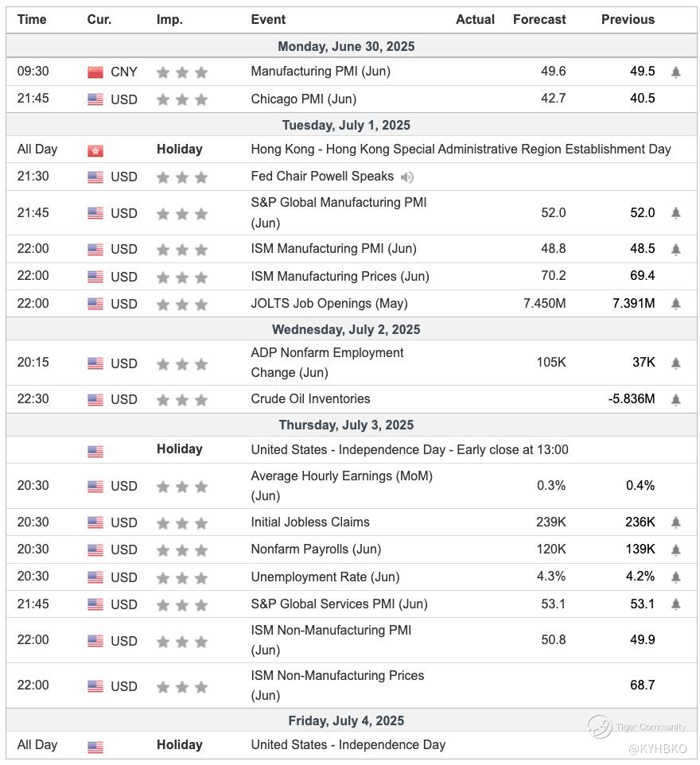Click the bell icon for China Manufacturing PMI
Screen dimensions: 700x765
coord(675,72)
